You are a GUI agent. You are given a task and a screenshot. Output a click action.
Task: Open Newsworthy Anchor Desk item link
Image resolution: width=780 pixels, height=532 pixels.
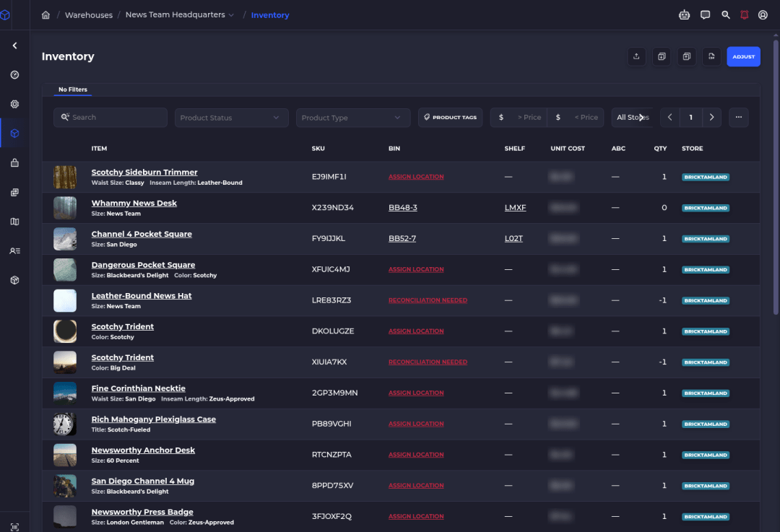click(143, 450)
